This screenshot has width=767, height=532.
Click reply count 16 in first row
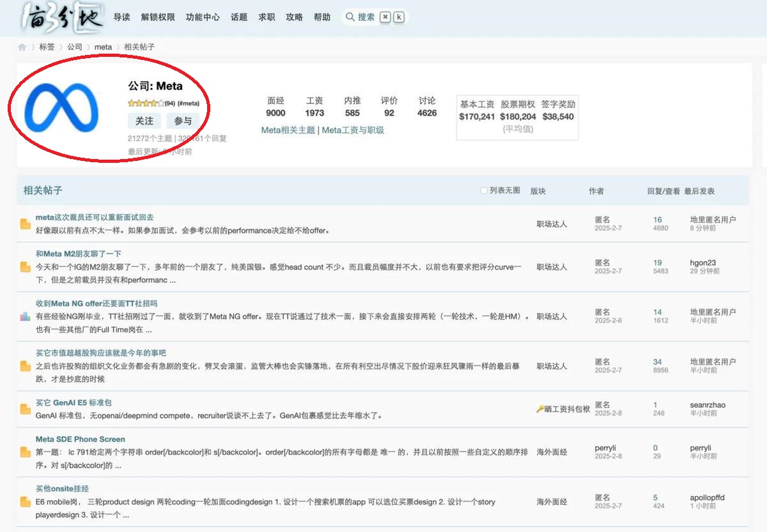[658, 220]
